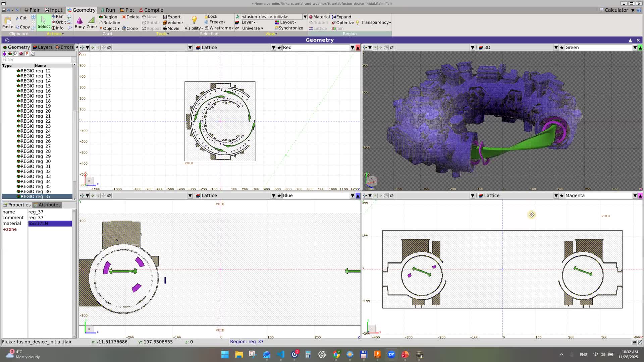
Task: Toggle the magenta viewport color indicator
Action: tap(640, 196)
